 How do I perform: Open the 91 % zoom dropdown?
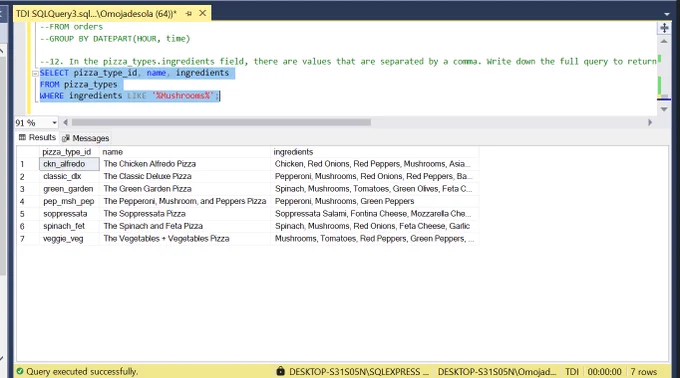(54, 123)
